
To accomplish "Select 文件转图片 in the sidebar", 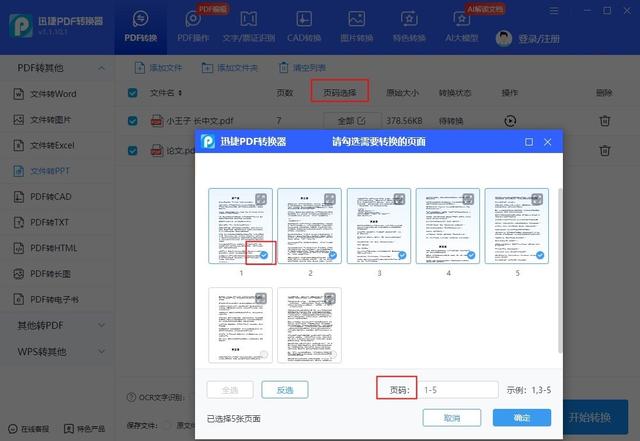I will tap(57, 120).
